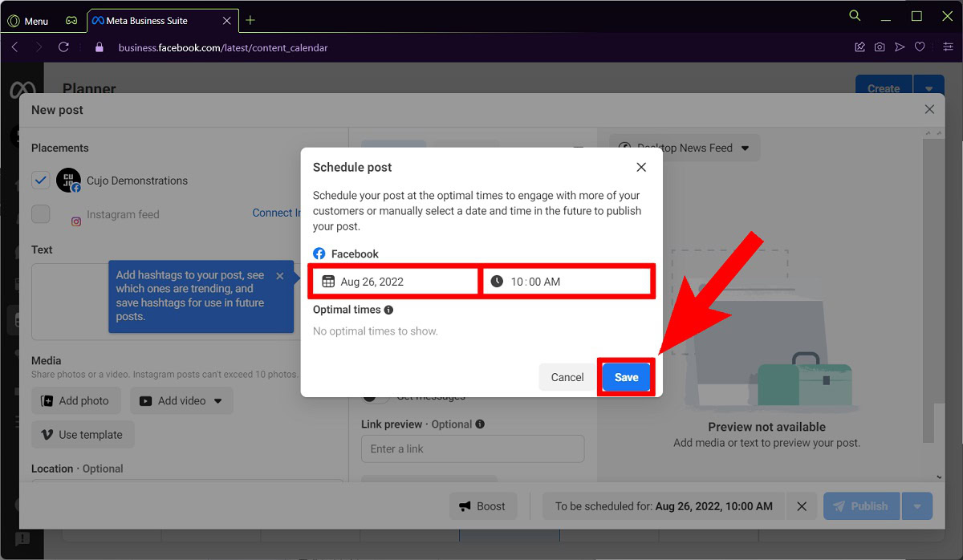
Task: Open the Aug 26, 2022 date picker
Action: (396, 282)
